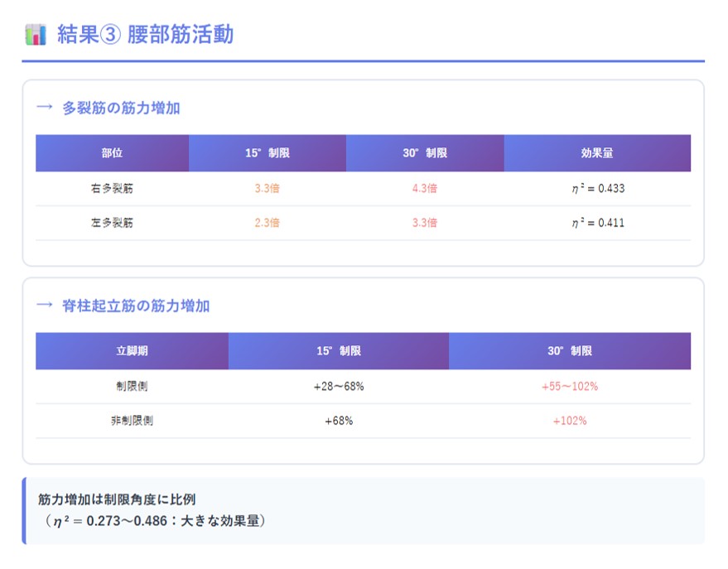Click the bar chart icon beside the title
The image size is (728, 569).
35,35
